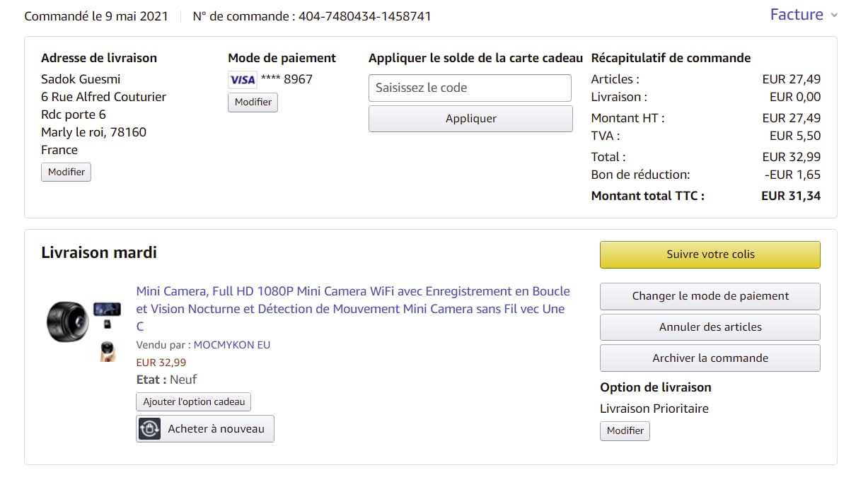Click Modifier under Option de livraison
This screenshot has width=868, height=499.
point(625,430)
